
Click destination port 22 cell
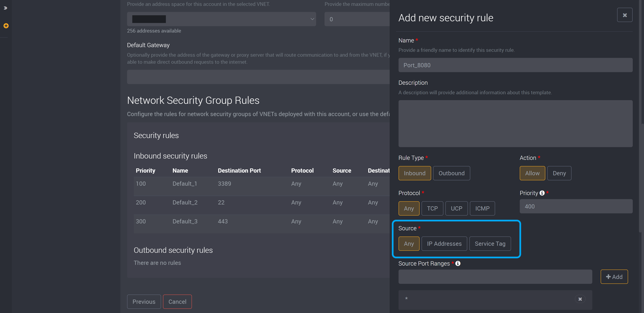coord(221,202)
